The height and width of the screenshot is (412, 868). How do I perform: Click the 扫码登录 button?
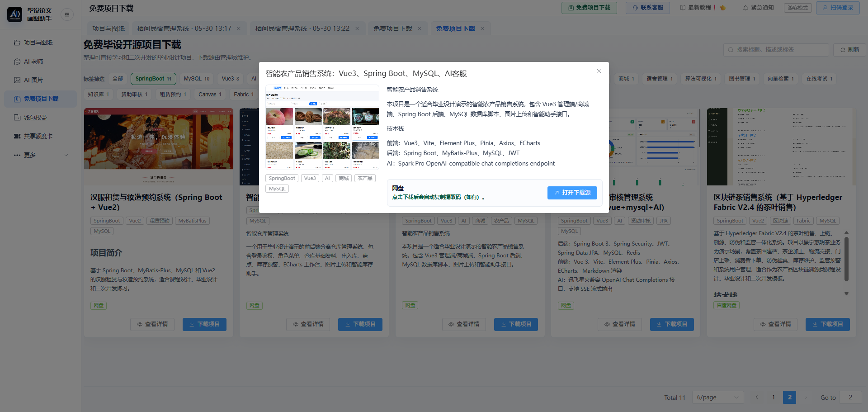point(838,8)
